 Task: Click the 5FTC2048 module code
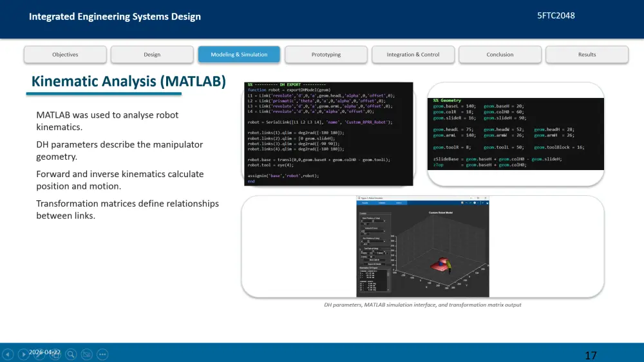click(556, 15)
